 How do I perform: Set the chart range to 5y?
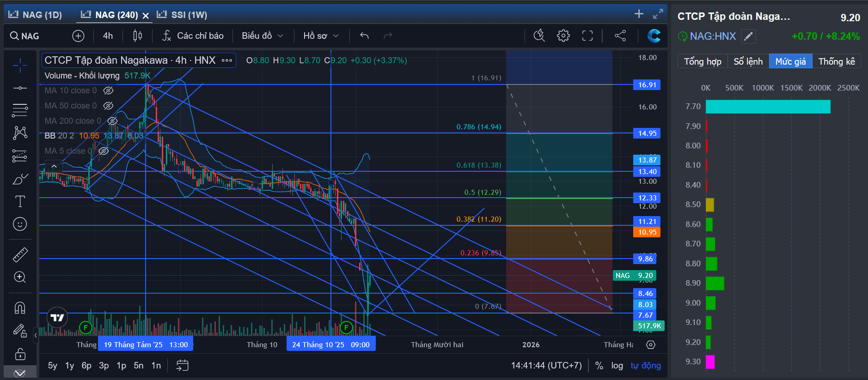click(x=53, y=366)
